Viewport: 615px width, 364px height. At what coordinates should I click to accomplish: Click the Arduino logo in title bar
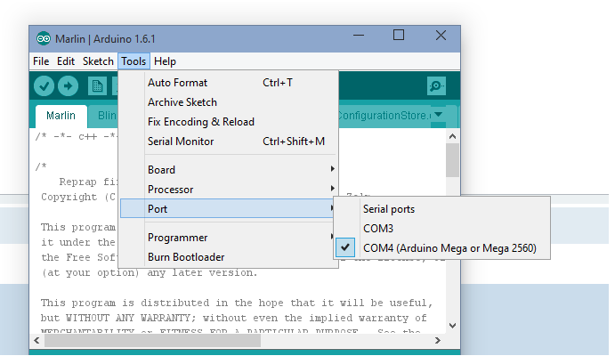[x=44, y=39]
